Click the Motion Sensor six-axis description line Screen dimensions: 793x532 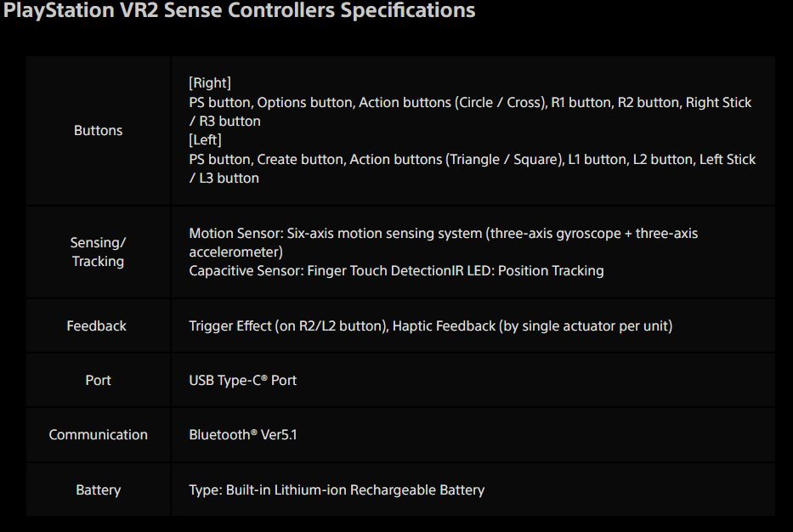coord(443,234)
